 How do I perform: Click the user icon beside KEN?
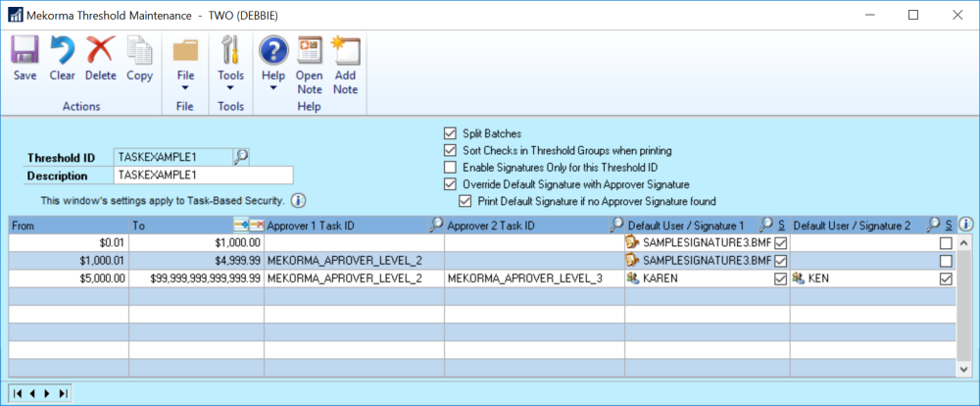798,279
